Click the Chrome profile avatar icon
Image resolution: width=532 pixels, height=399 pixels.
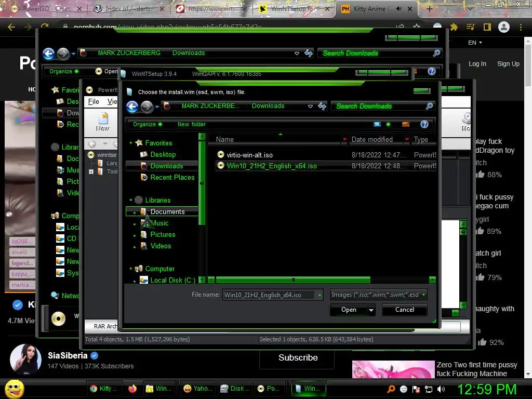point(504,27)
